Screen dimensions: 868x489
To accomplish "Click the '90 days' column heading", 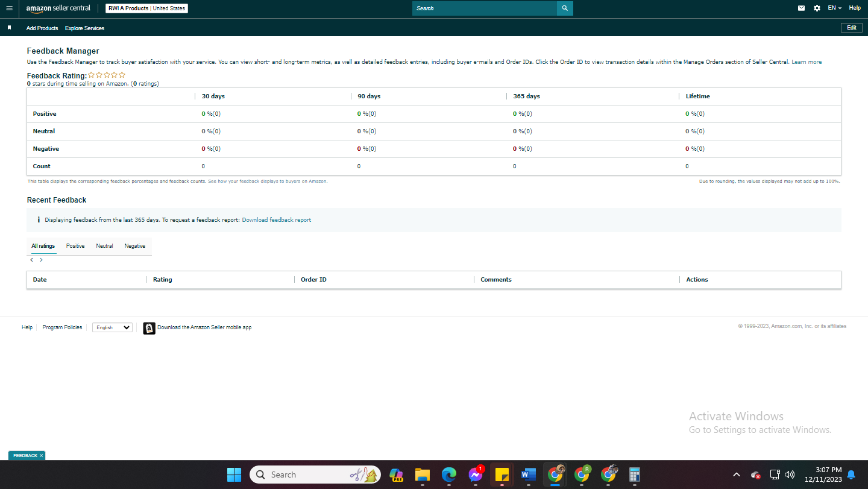I will [369, 96].
